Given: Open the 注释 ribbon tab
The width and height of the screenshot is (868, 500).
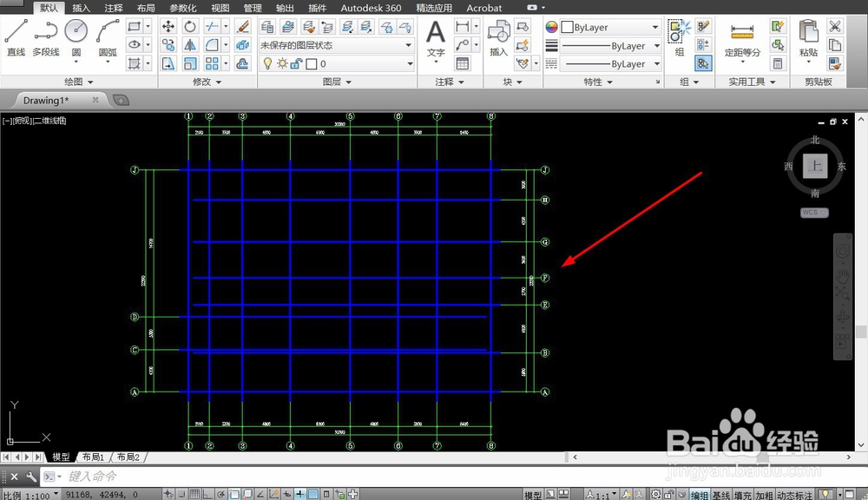Looking at the screenshot, I should tap(114, 8).
